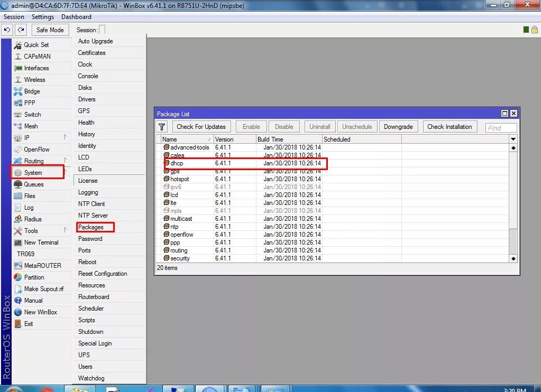541x392 pixels.
Task: Open CAPsMAN from sidebar
Action: point(41,56)
